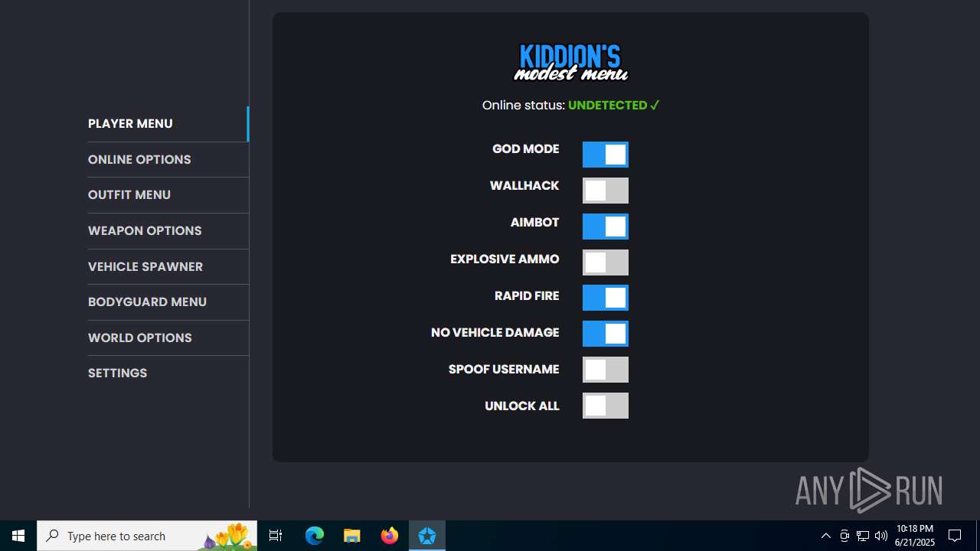Launch Firefox from taskbar
The height and width of the screenshot is (551, 980).
tap(390, 536)
